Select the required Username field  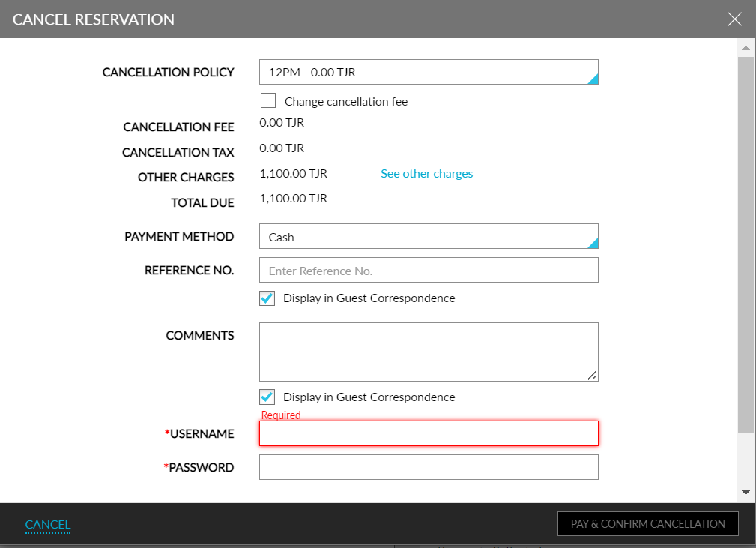429,433
